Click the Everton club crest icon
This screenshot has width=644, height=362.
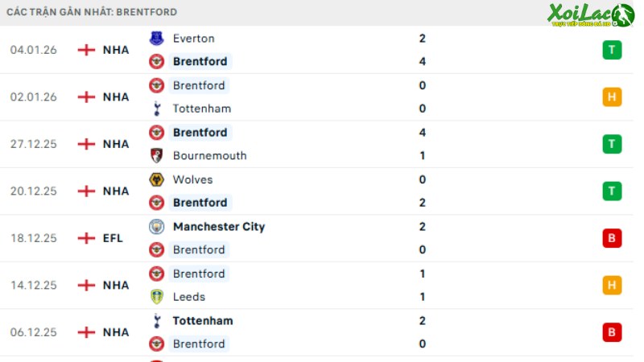156,38
